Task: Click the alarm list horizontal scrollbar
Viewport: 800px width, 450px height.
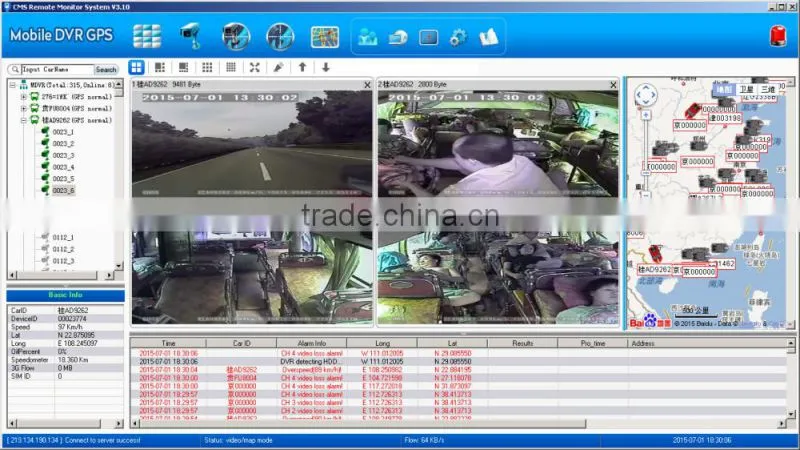Action: [458, 423]
